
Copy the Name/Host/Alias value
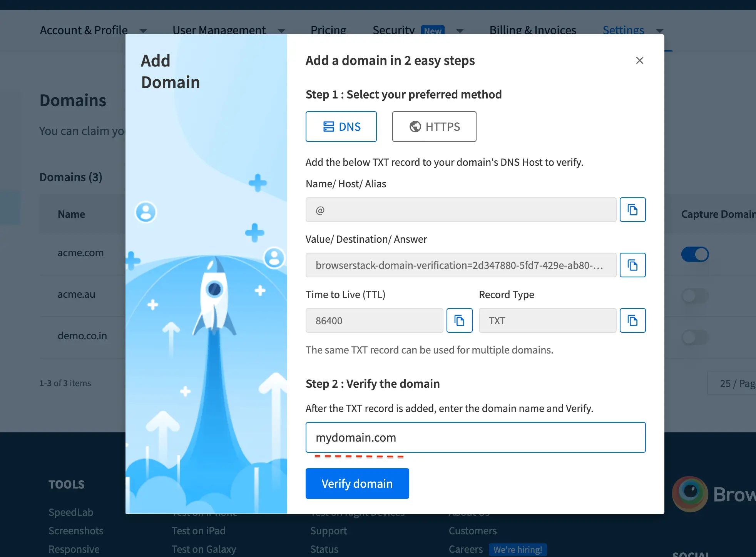632,210
